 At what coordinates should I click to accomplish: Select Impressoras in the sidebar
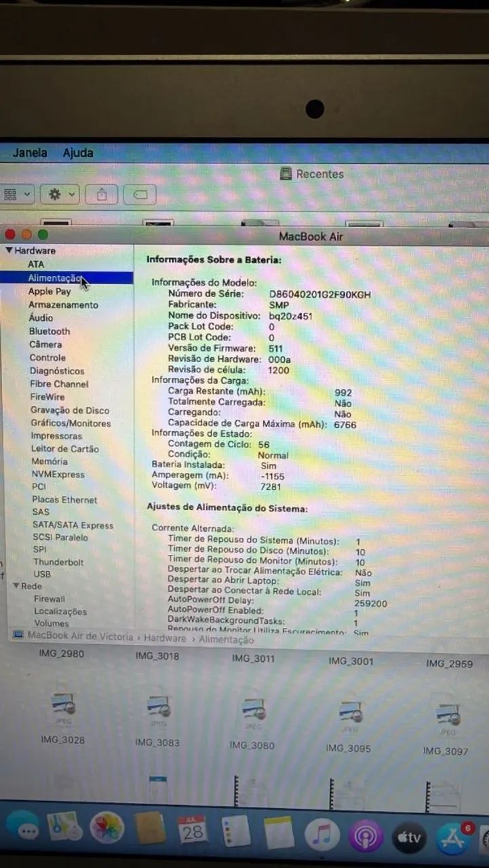point(56,436)
